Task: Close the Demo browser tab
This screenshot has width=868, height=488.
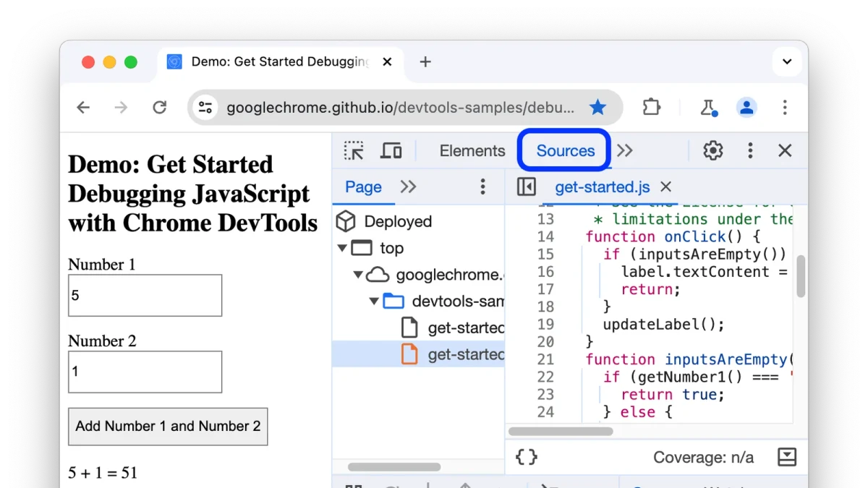Action: 387,62
